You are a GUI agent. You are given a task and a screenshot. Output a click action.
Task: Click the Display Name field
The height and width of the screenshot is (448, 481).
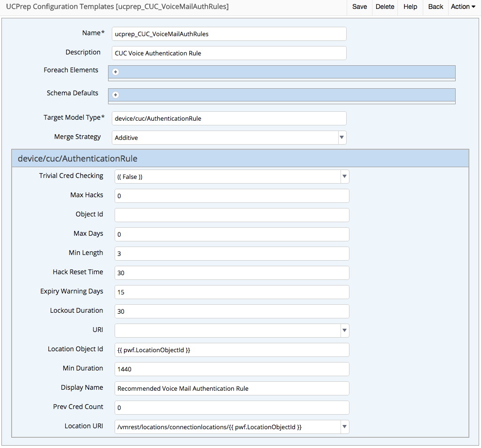232,388
